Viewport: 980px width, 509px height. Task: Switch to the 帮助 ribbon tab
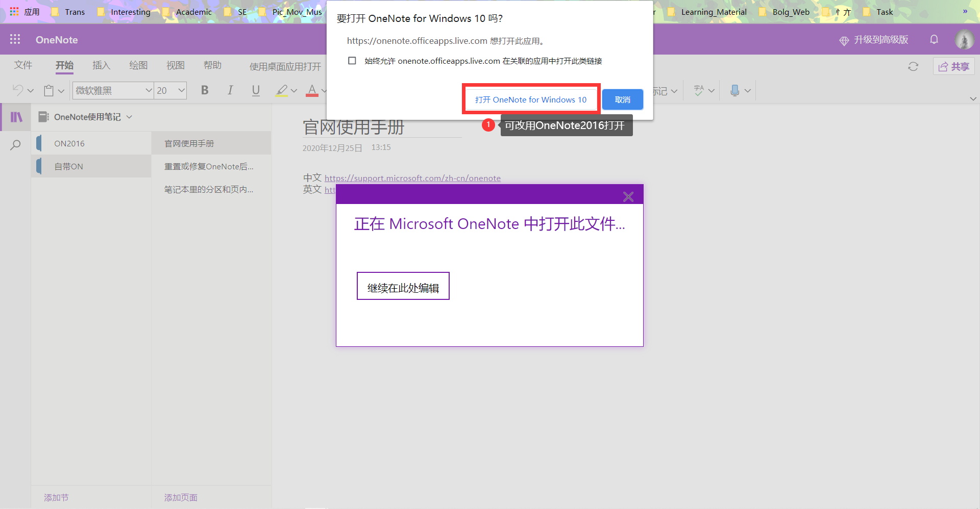[x=212, y=65]
